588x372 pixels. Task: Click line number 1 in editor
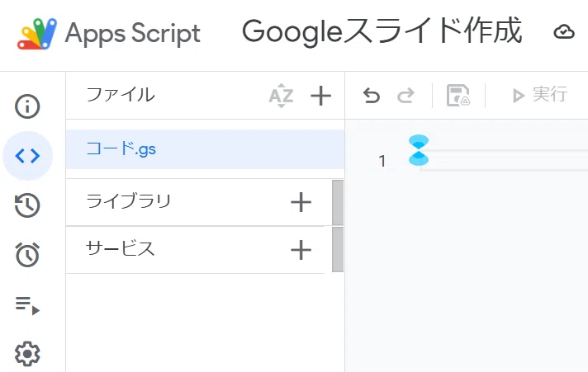coord(382,161)
